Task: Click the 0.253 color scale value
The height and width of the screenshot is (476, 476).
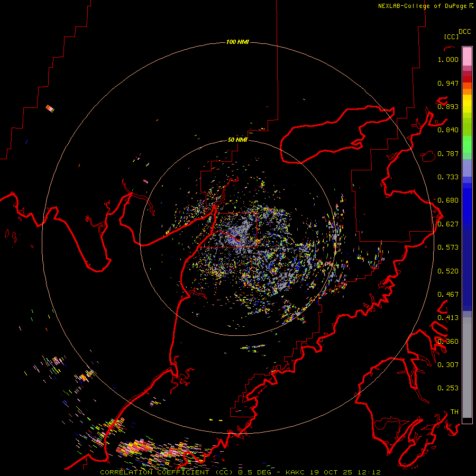Action: point(448,388)
